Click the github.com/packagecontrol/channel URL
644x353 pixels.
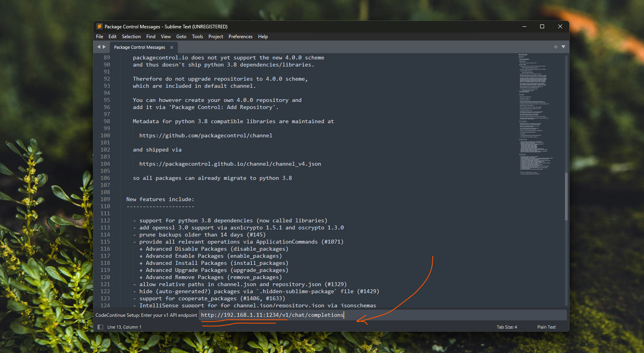206,135
